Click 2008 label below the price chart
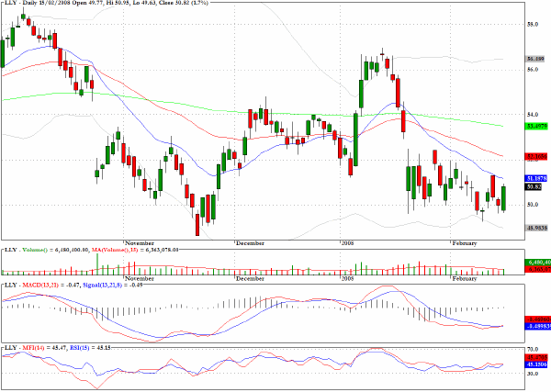Image resolution: width=551 pixels, height=392 pixels. point(347,243)
